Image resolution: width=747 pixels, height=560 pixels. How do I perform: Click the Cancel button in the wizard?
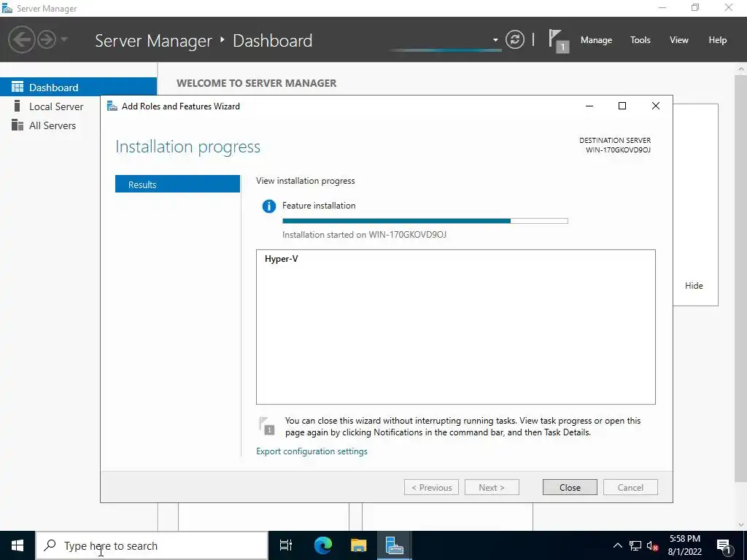(x=630, y=487)
